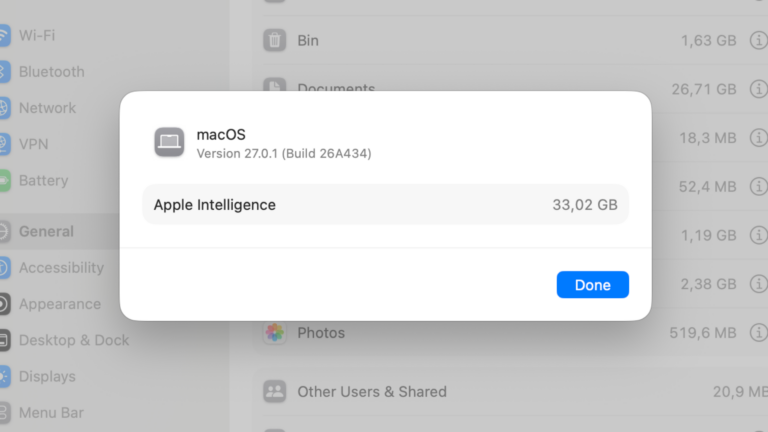Open Accessibility in the sidebar
768x432 pixels.
62,267
